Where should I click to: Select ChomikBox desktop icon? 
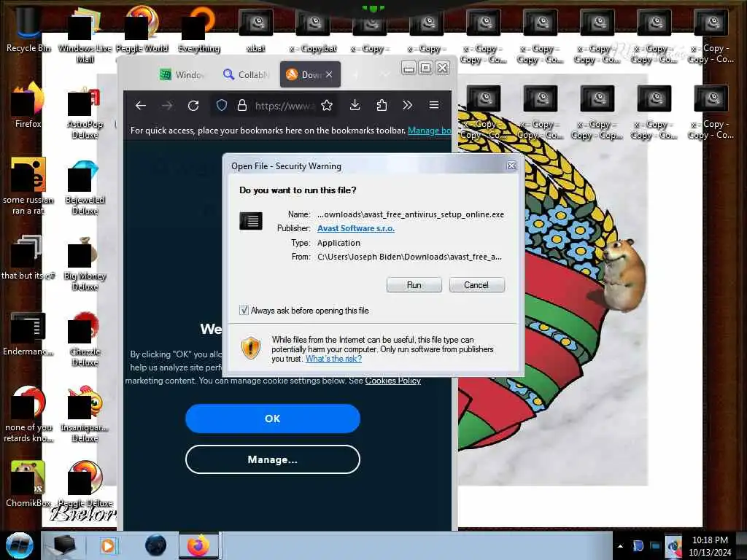28,484
